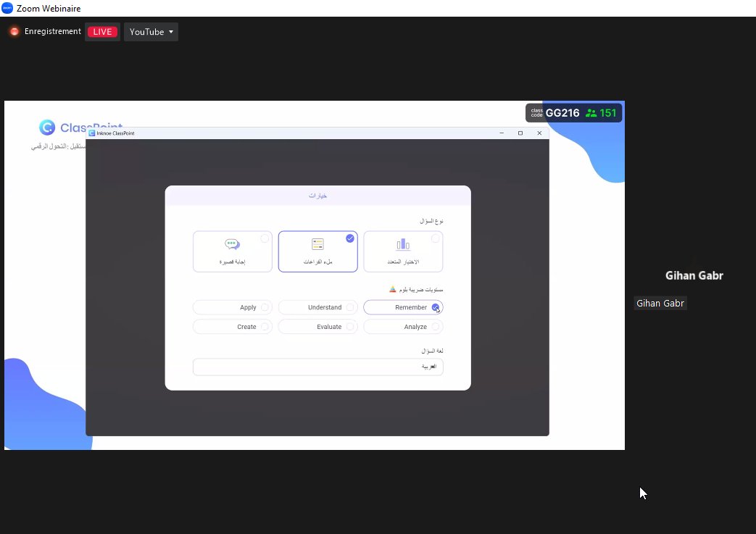Click the Gihan Gabr name label

click(x=660, y=303)
